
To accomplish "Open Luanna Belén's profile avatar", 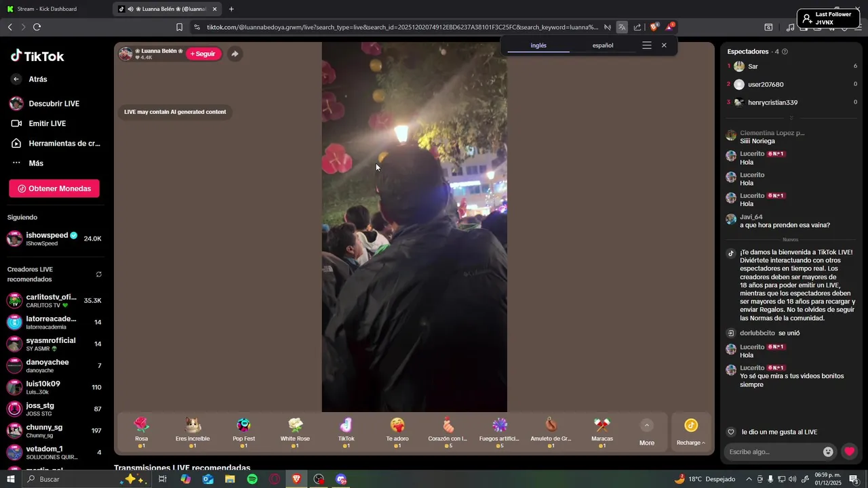I will pos(125,54).
